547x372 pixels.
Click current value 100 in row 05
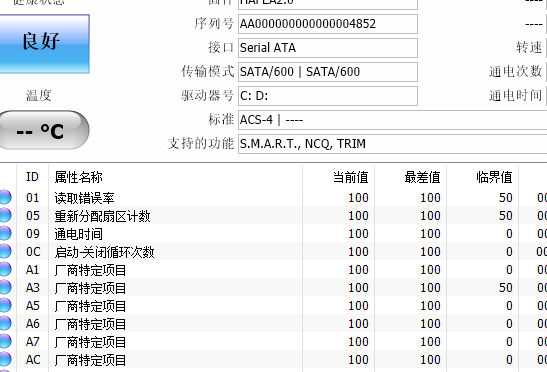[x=358, y=216]
